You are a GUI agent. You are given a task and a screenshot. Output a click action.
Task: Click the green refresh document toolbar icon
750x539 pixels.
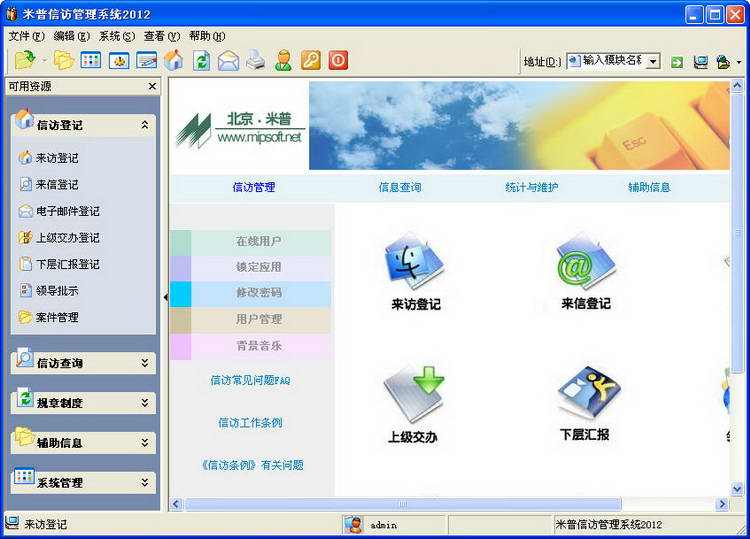click(x=201, y=61)
